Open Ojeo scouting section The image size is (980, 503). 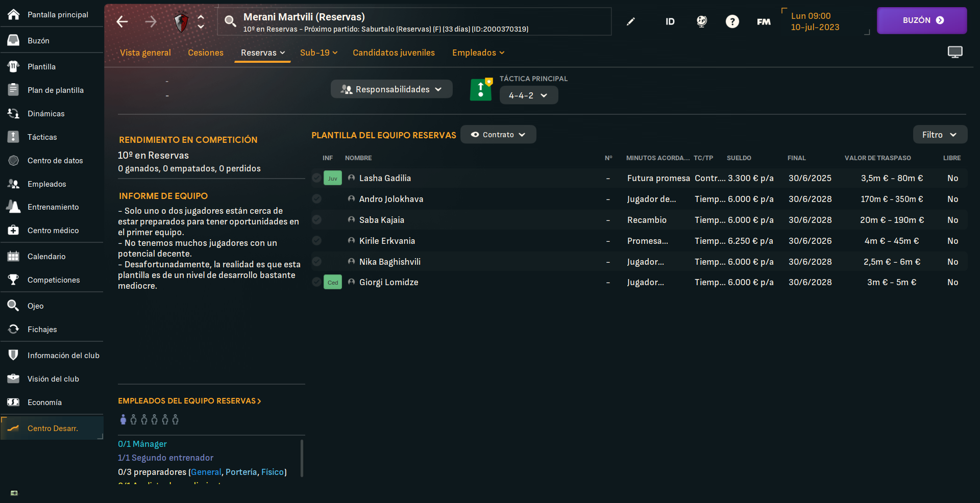51,306
